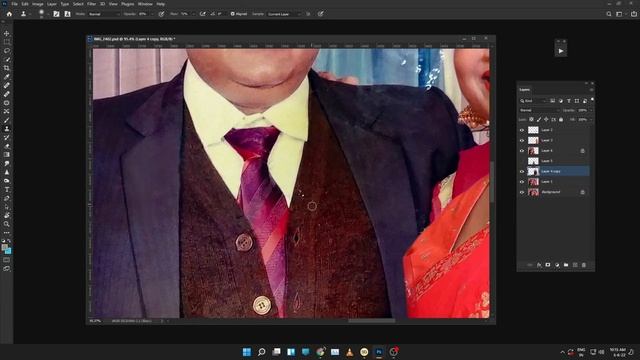
Task: Open the blending Mode dropdown in options bar
Action: 104,14
